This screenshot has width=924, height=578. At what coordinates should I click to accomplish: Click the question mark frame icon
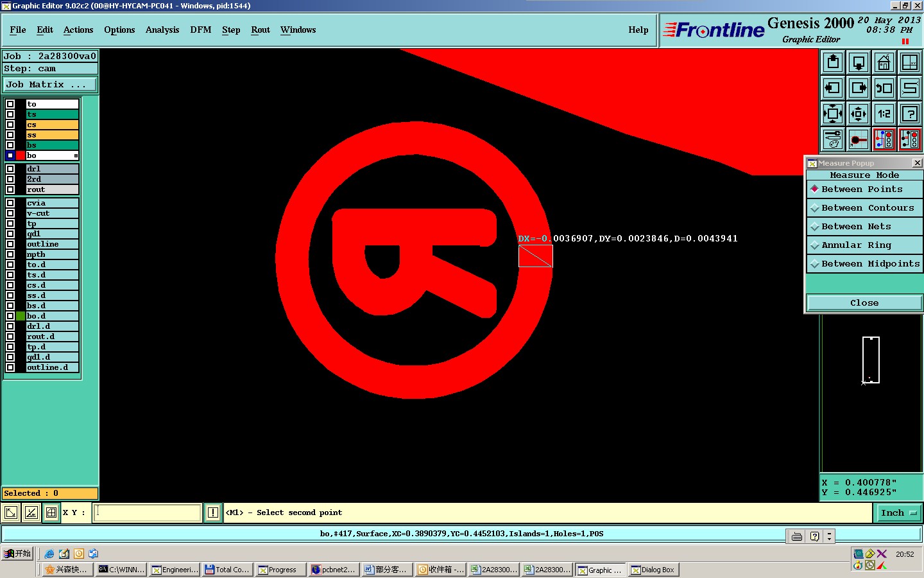[910, 114]
